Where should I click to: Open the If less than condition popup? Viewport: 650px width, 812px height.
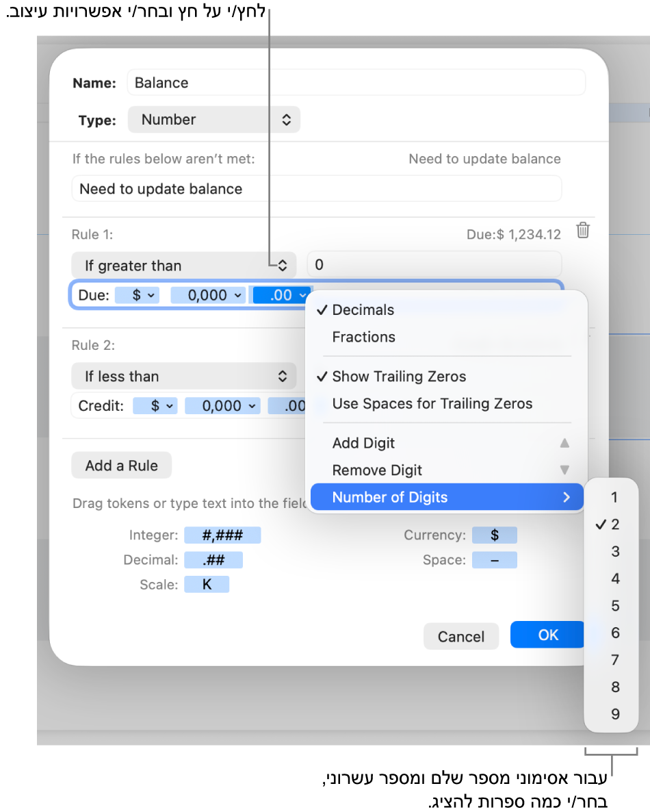pos(183,377)
